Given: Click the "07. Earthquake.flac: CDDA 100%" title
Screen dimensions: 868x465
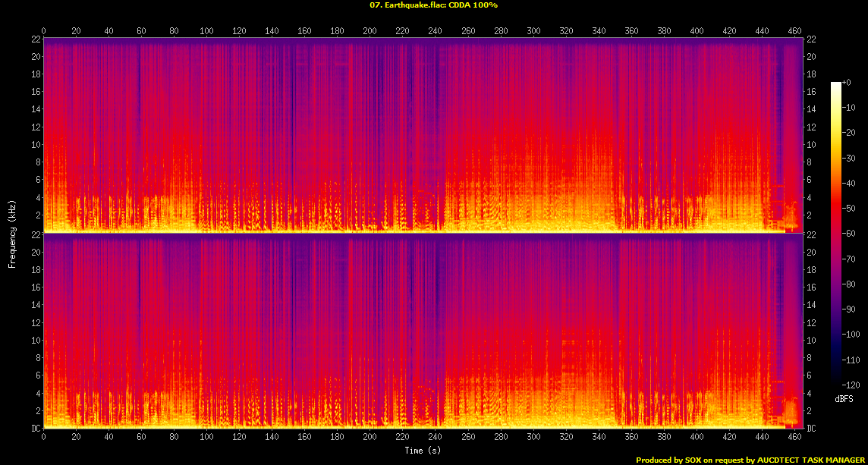Looking at the screenshot, I should (433, 5).
